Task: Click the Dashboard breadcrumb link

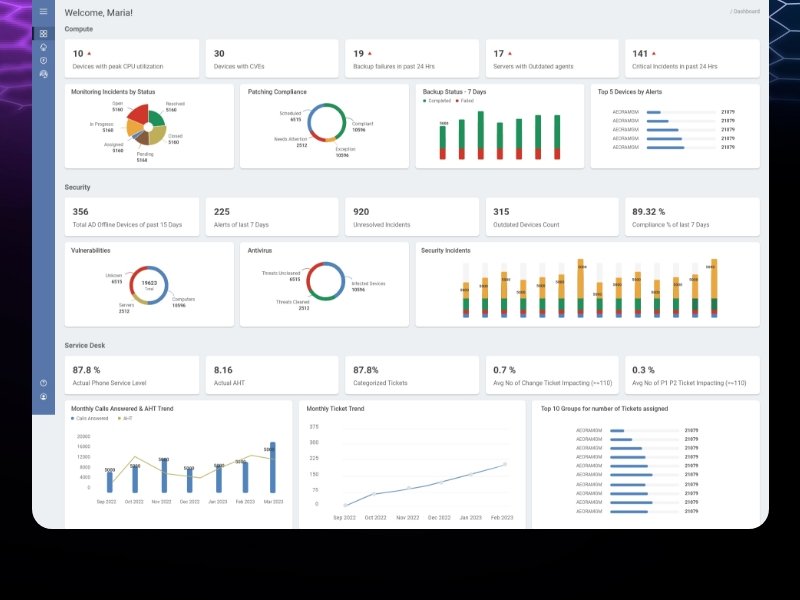Action: coord(746,12)
